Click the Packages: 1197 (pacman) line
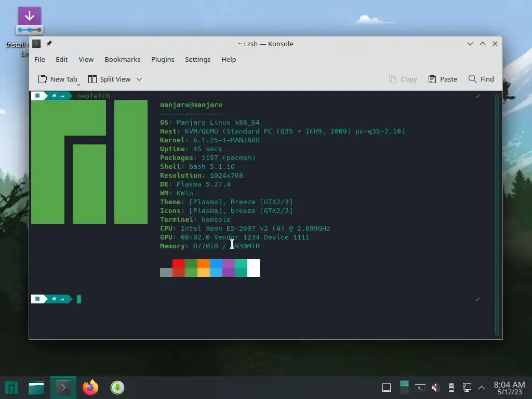Image resolution: width=532 pixels, height=399 pixels. [x=208, y=158]
